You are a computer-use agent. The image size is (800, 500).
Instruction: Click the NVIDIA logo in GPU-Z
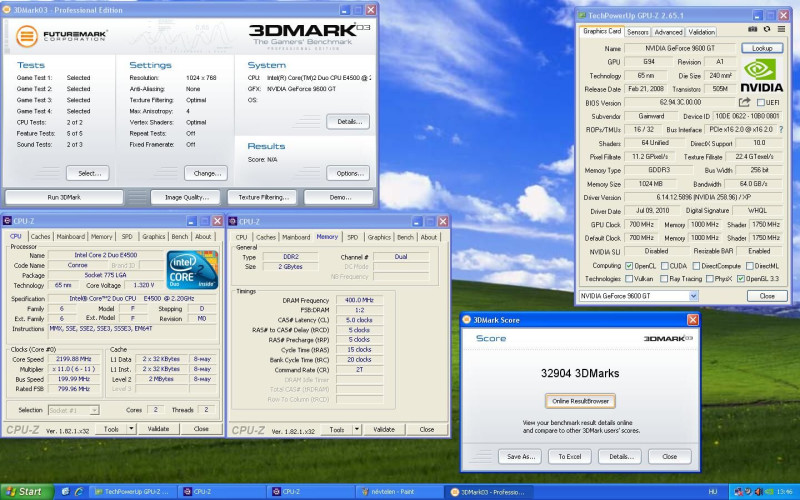[x=761, y=75]
